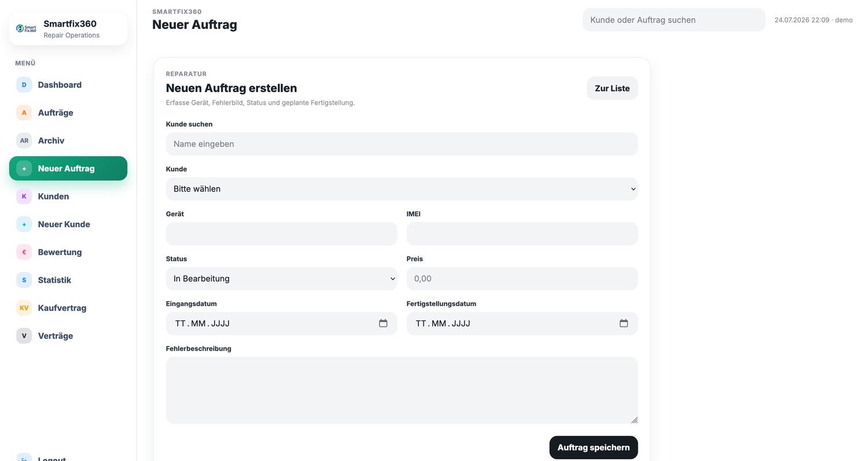Open the Bewertung menu item
Viewport: 868px width, 461px height.
pos(68,252)
